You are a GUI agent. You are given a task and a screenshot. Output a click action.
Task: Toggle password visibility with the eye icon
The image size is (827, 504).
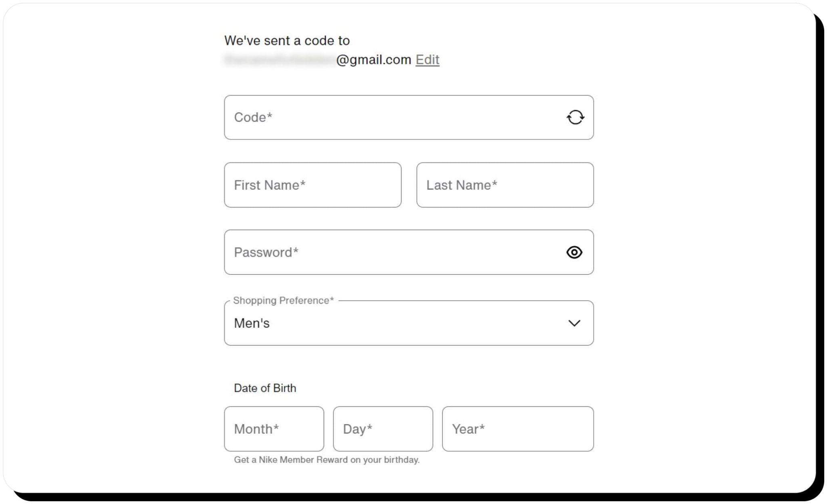[575, 252]
